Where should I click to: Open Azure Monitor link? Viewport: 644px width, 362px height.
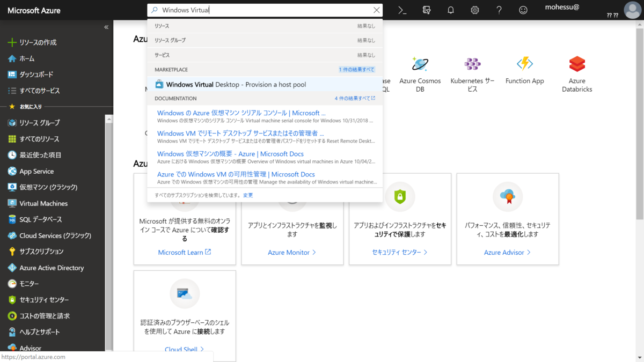292,252
